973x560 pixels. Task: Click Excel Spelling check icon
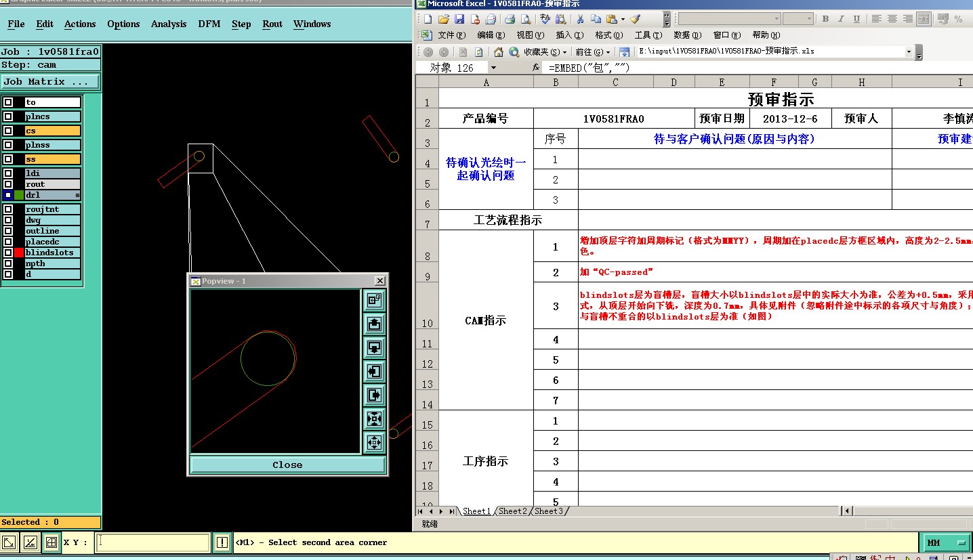pyautogui.click(x=545, y=19)
